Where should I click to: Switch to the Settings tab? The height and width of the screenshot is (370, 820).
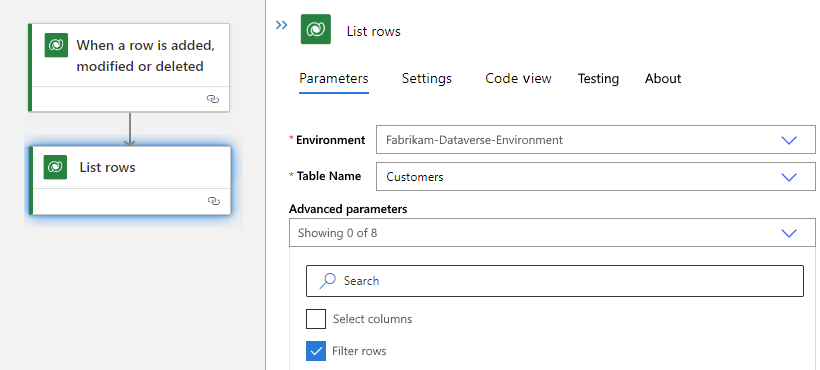point(427,78)
